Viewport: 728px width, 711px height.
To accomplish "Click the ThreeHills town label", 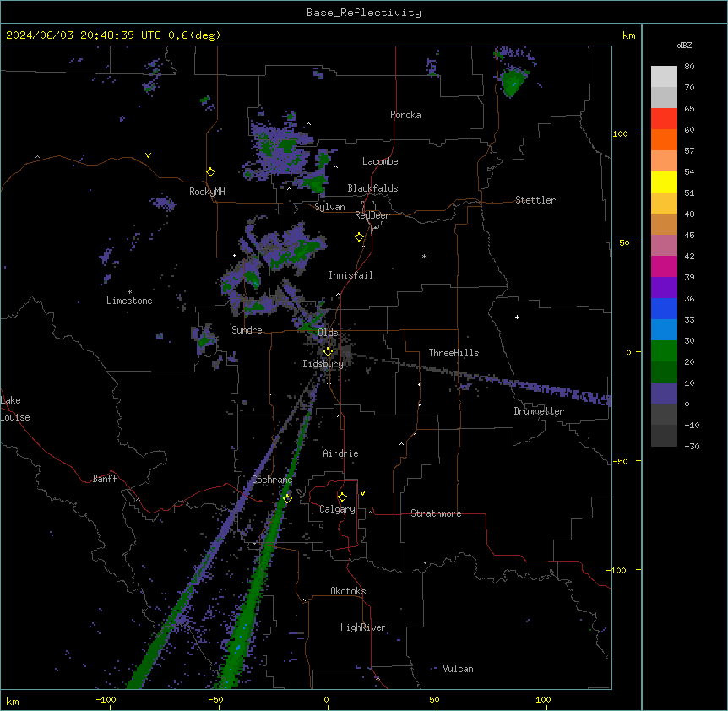I will [454, 353].
